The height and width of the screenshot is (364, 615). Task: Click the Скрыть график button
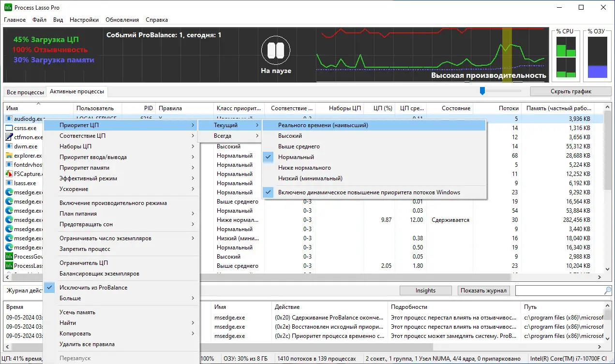point(570,91)
